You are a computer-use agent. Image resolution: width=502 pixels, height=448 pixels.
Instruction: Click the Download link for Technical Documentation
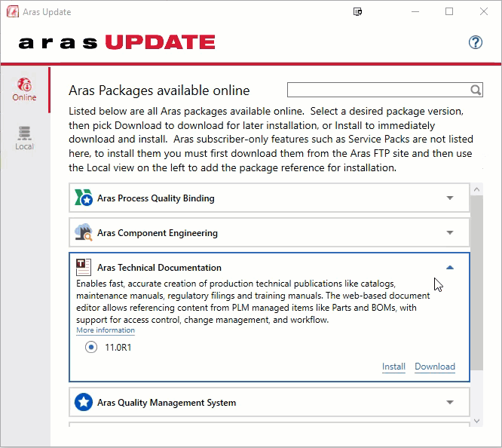coord(435,367)
